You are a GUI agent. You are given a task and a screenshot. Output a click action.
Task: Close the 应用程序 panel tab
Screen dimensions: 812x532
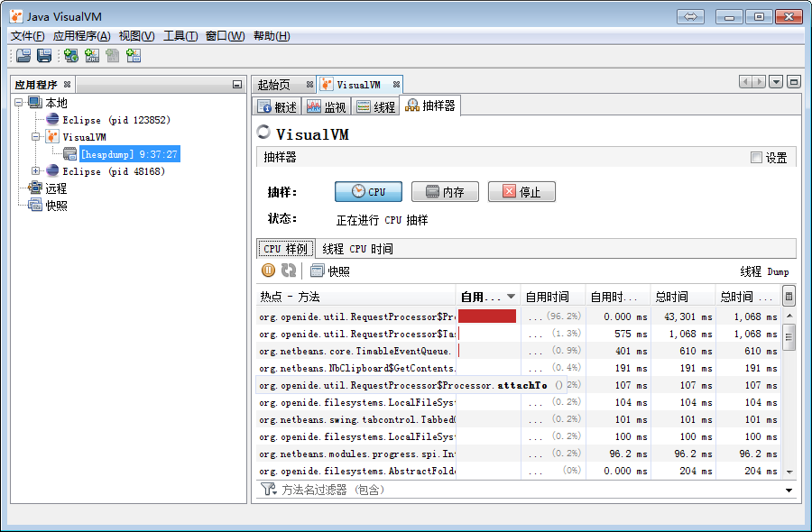67,85
